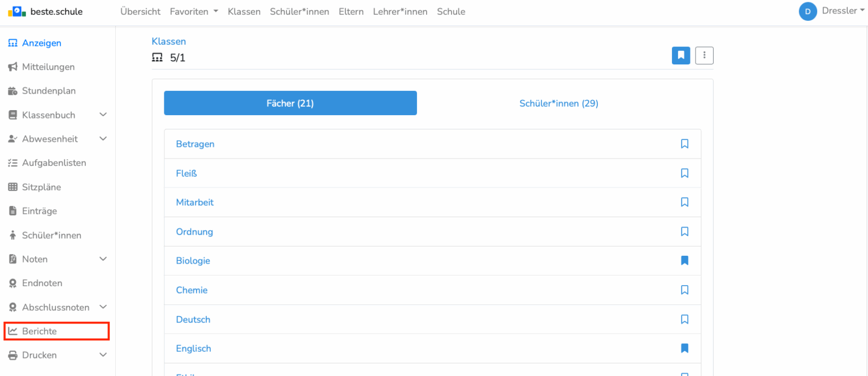Click the Berichte chart icon
Screen dimensions: 868x376
click(12, 331)
